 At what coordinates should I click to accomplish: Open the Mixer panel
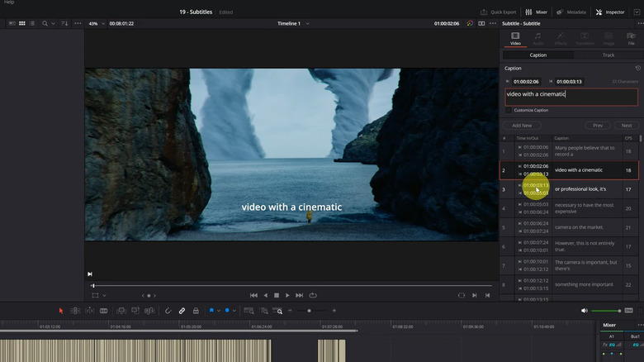pos(537,12)
